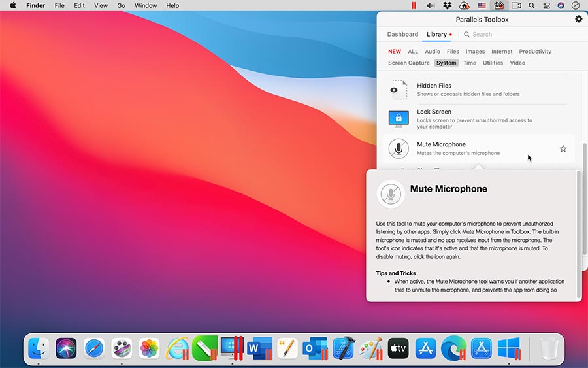
Task: Select the System category filter
Action: (x=446, y=63)
